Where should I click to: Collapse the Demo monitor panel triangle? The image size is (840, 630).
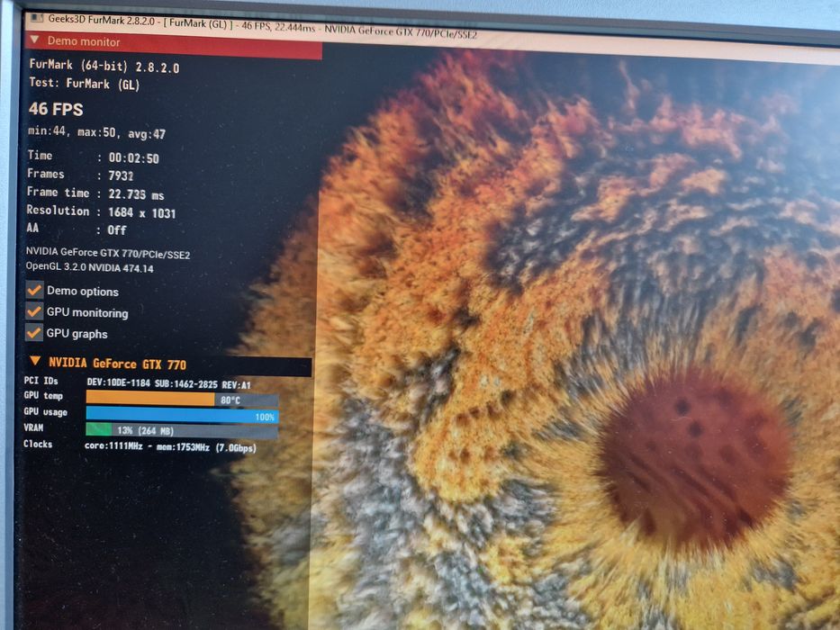pos(35,40)
